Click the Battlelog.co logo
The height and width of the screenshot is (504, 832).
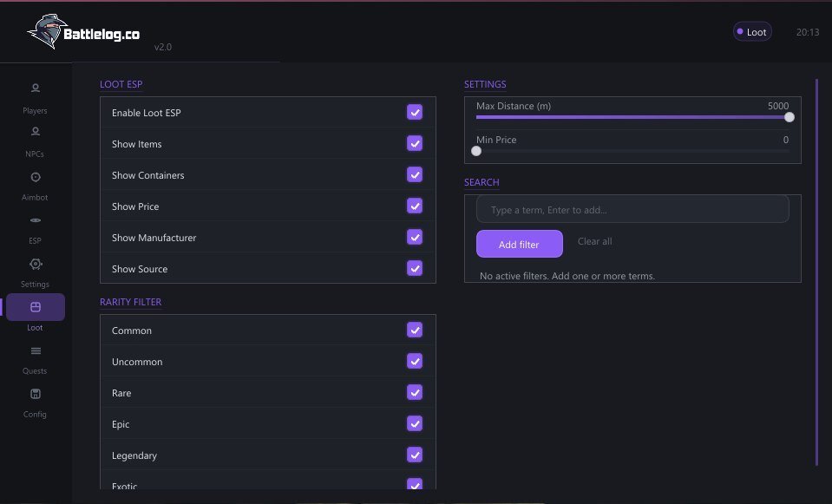pyautogui.click(x=83, y=32)
